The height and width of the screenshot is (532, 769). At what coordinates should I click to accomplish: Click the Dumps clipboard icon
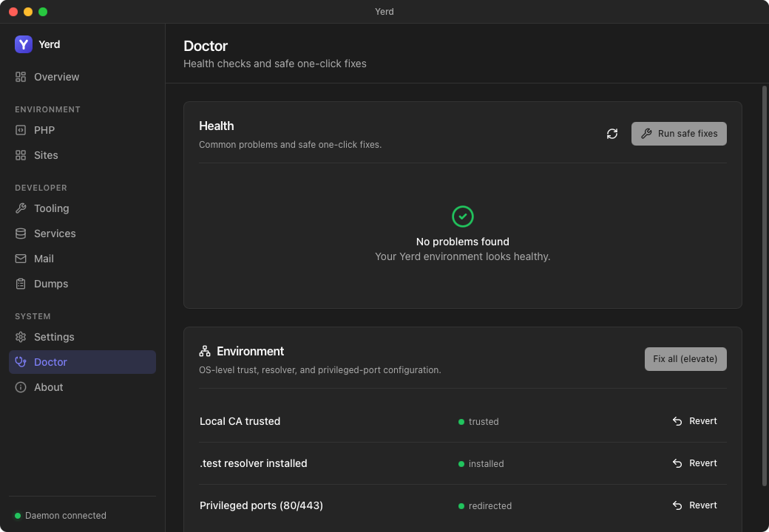(x=21, y=284)
